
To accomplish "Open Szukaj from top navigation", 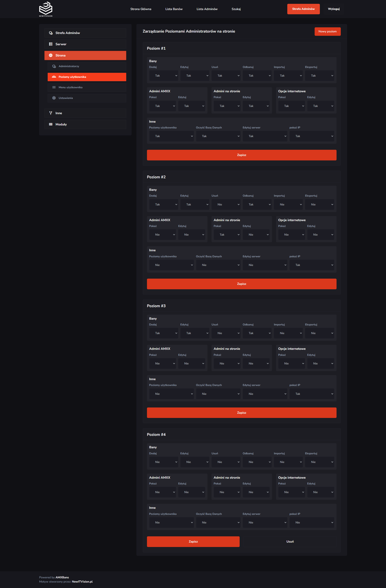I will tap(236, 9).
